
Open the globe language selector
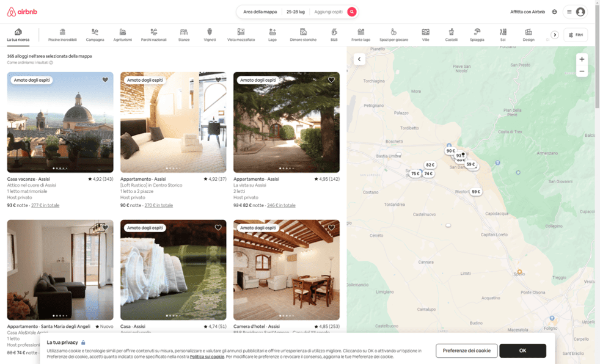coord(554,12)
